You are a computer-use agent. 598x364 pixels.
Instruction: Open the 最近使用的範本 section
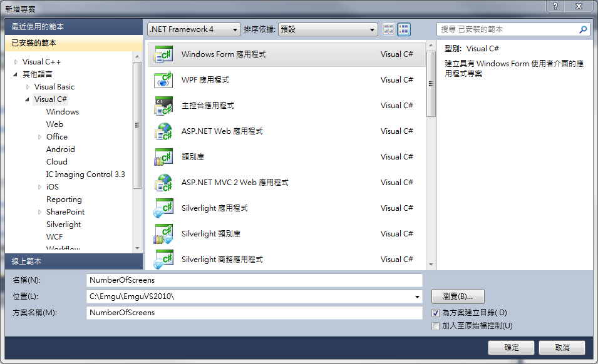coord(74,27)
